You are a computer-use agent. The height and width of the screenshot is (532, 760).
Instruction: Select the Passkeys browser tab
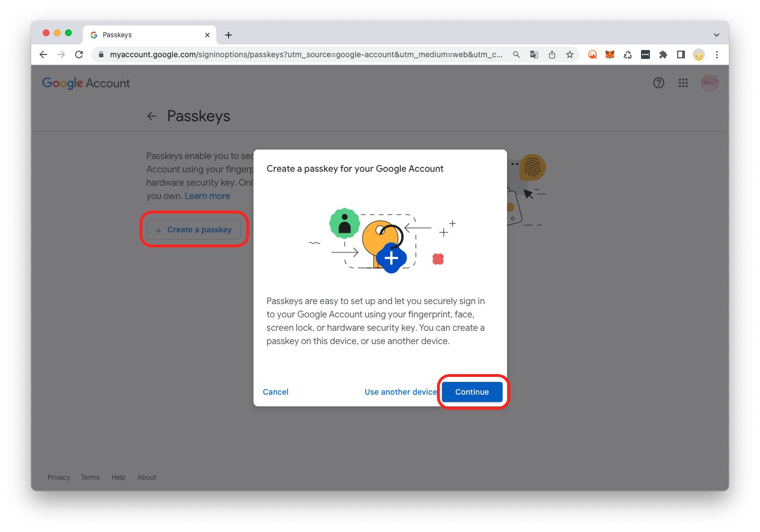click(x=145, y=35)
